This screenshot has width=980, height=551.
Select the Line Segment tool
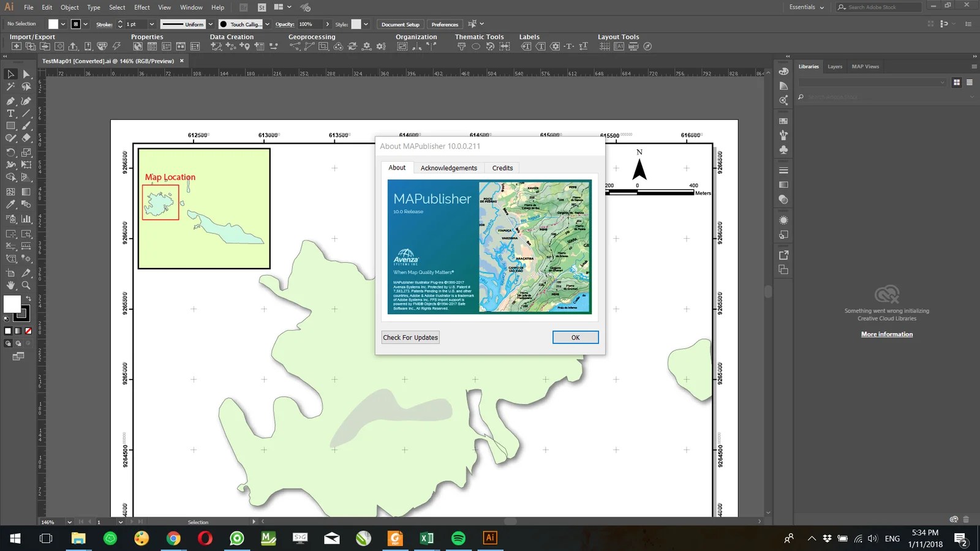pos(26,113)
